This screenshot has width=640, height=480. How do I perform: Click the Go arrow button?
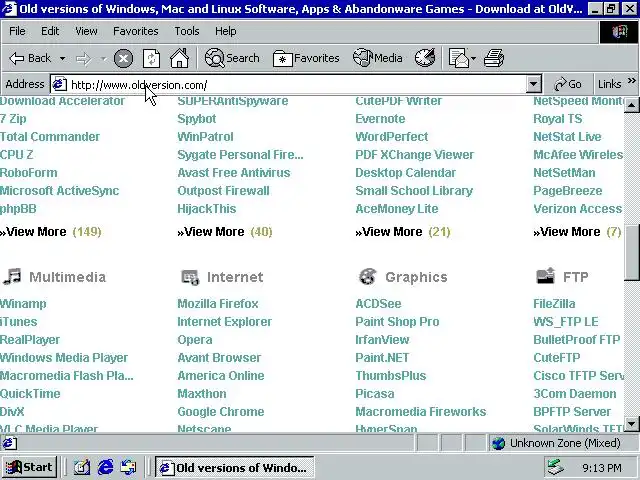click(x=568, y=84)
